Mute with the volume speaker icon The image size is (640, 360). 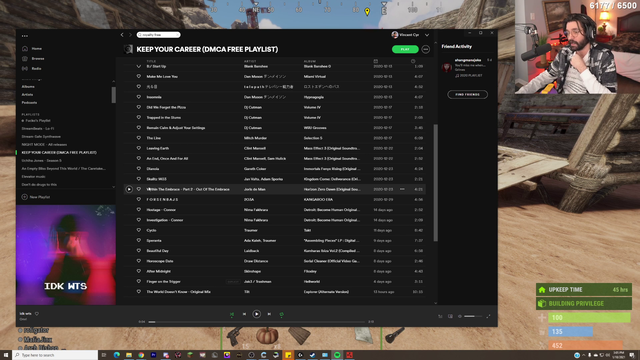pyautogui.click(x=460, y=316)
